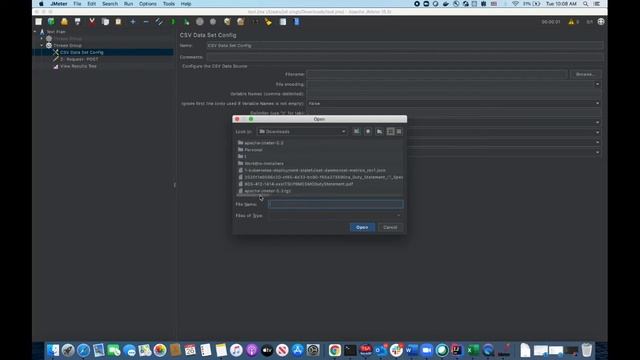
Task: Start the test with green play icon
Action: (x=173, y=22)
